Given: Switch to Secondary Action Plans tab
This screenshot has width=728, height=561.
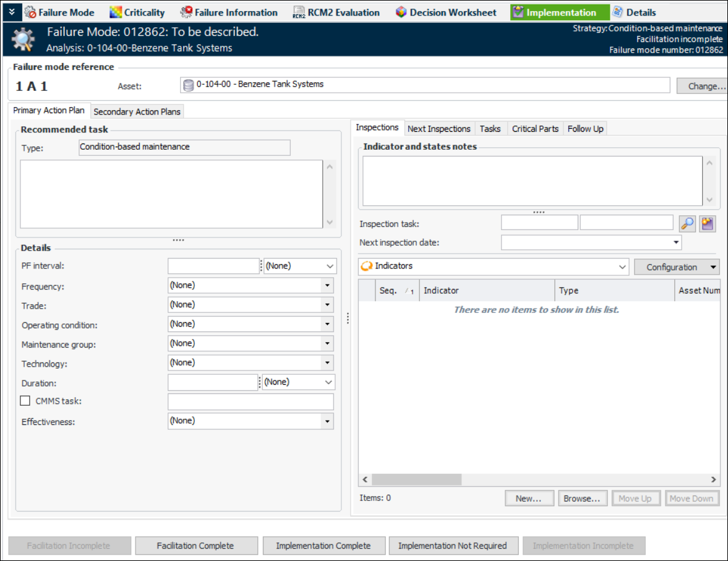Looking at the screenshot, I should click(x=137, y=112).
